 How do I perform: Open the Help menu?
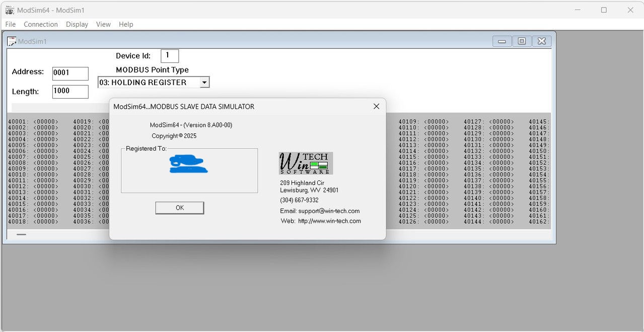[126, 24]
